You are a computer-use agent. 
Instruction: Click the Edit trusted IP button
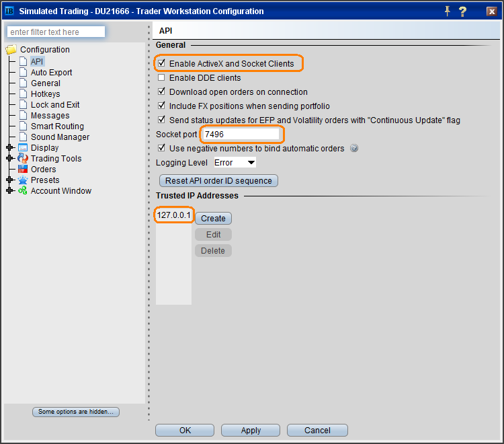coord(213,235)
